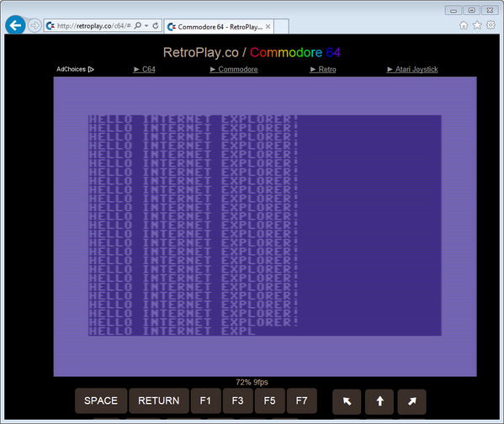
Task: Minimize the browser window
Action: 454,10
